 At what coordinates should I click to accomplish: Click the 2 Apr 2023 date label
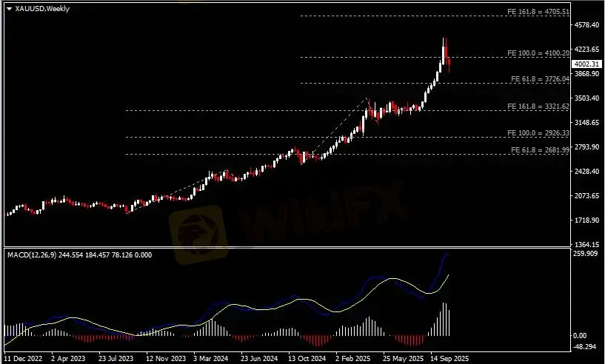coord(68,358)
